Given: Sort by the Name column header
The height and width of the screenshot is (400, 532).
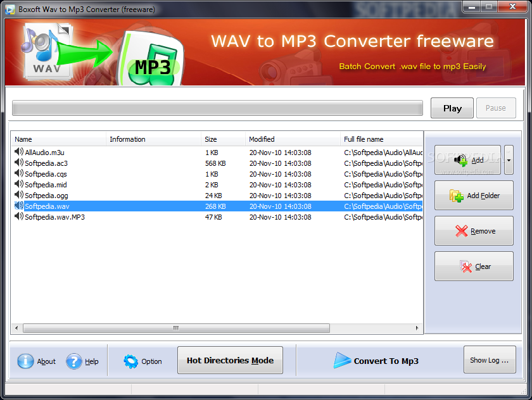Looking at the screenshot, I should (x=59, y=139).
